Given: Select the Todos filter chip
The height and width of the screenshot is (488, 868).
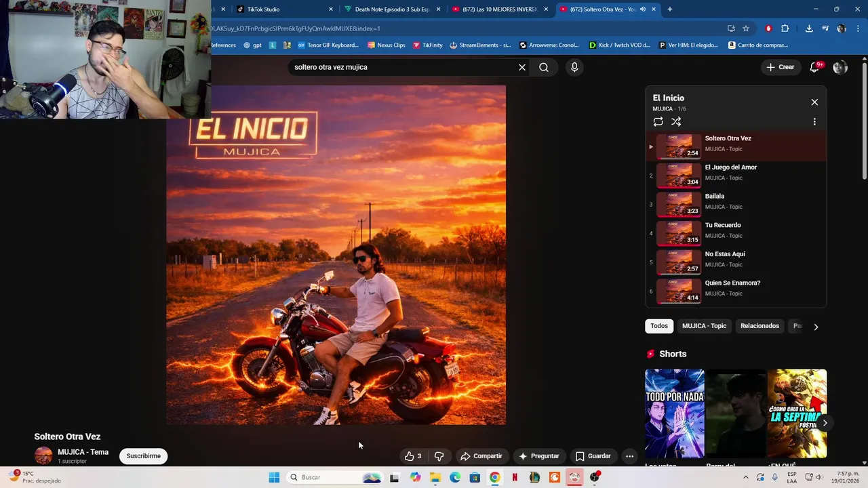Looking at the screenshot, I should (659, 326).
